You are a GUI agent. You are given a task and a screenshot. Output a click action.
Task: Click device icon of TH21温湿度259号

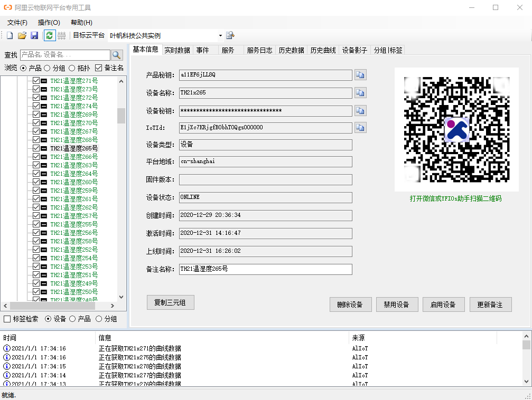pos(44,191)
